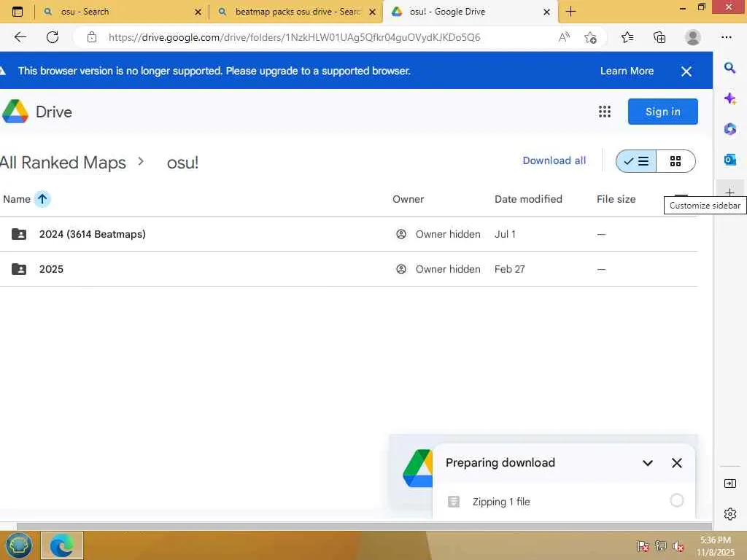Switch to the beatmap packs osu drive tab

coord(298,12)
